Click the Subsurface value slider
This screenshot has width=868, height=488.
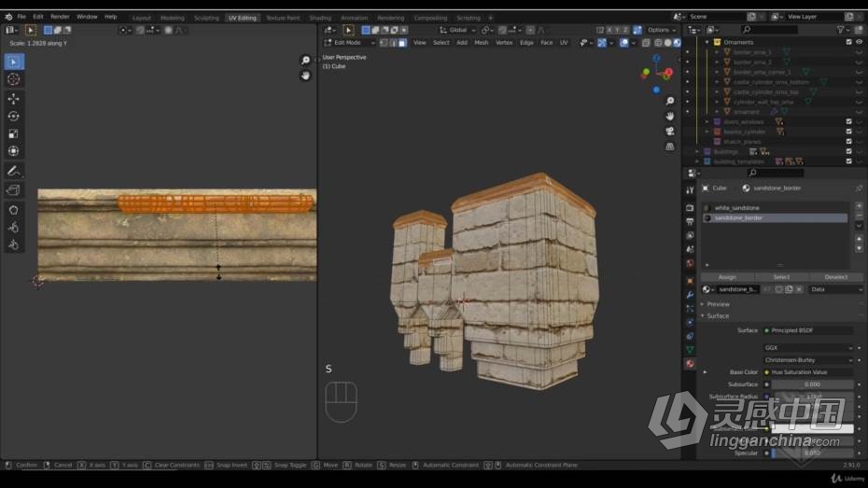pos(812,384)
